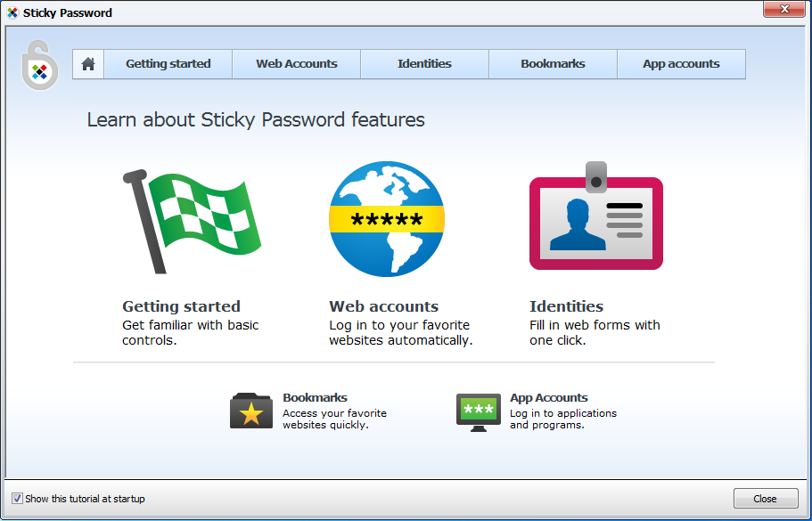This screenshot has height=521, width=812.
Task: Select the Bookmarks tab
Action: (554, 64)
